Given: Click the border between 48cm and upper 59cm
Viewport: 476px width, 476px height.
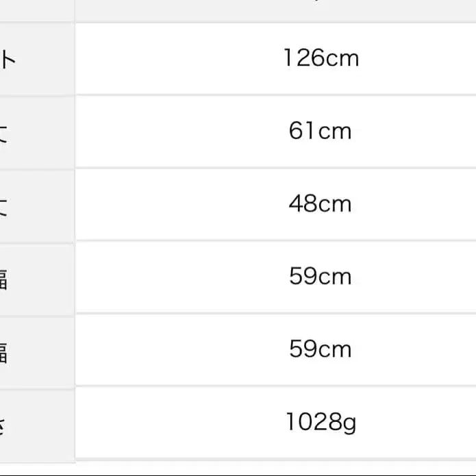Looking at the screenshot, I should pos(274,241).
